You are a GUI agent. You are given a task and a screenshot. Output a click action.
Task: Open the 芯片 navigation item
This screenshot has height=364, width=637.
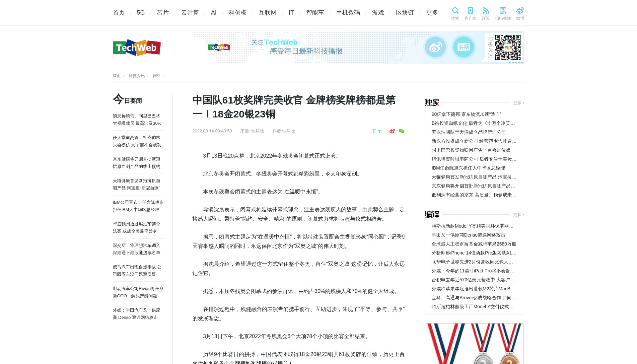pos(163,13)
